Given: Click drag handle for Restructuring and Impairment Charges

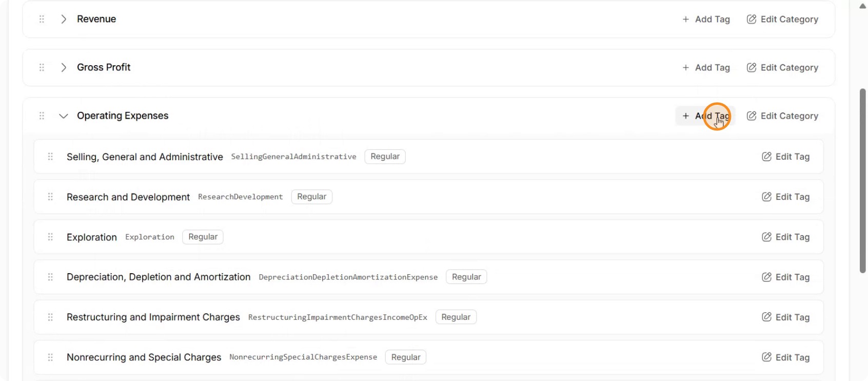Looking at the screenshot, I should click(x=50, y=317).
